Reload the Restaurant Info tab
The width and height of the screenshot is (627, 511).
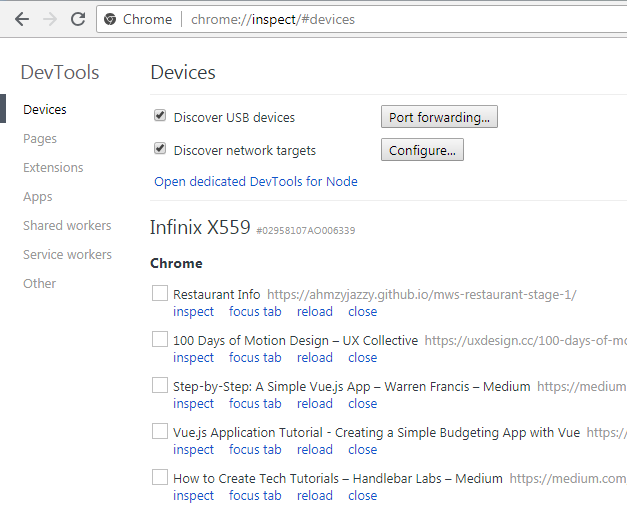(x=315, y=311)
